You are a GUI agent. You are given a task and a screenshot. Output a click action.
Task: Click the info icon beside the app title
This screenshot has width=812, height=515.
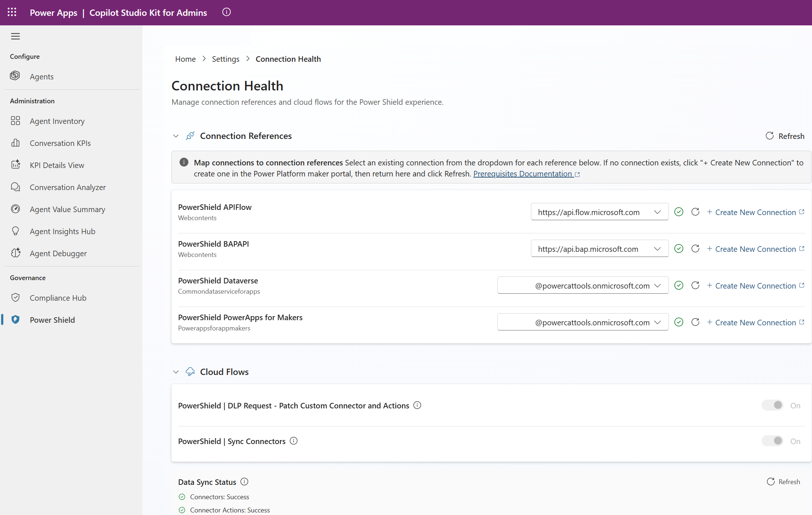tap(227, 12)
